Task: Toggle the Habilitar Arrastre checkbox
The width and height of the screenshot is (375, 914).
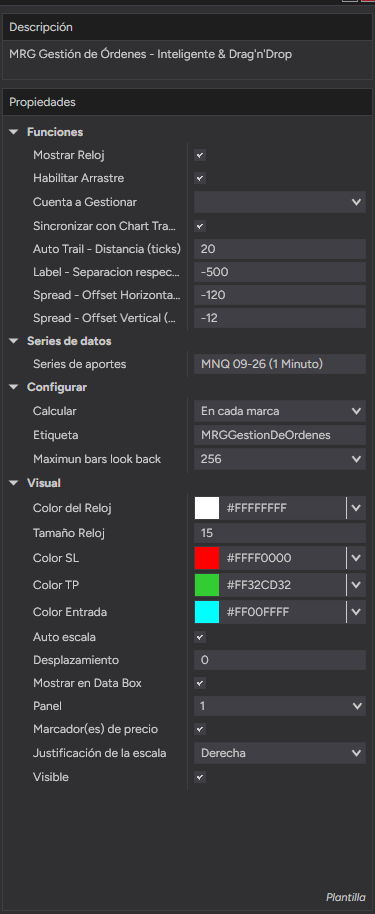Action: [200, 178]
